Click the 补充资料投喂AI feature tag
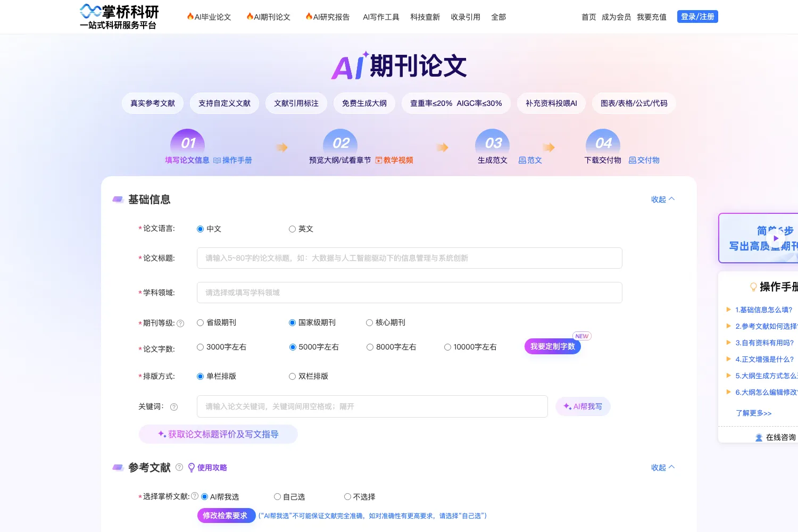798x532 pixels. pos(551,103)
